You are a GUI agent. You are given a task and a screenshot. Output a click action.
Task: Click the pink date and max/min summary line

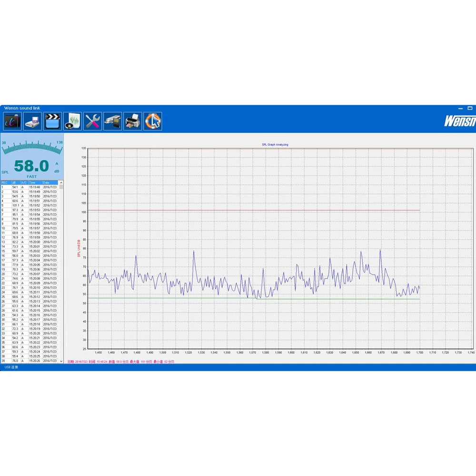click(x=121, y=362)
